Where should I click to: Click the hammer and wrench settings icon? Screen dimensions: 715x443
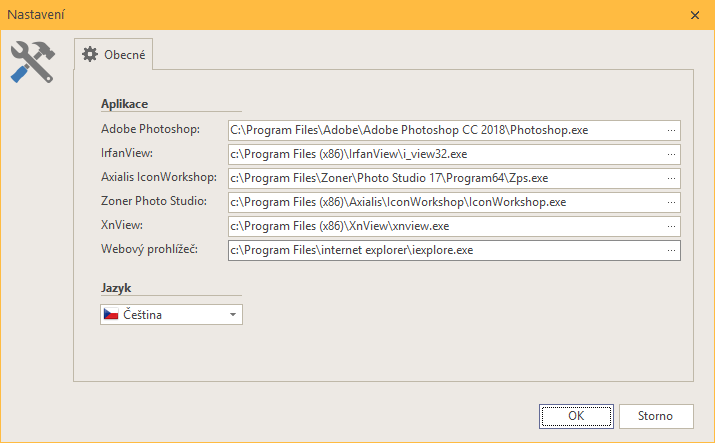point(30,62)
